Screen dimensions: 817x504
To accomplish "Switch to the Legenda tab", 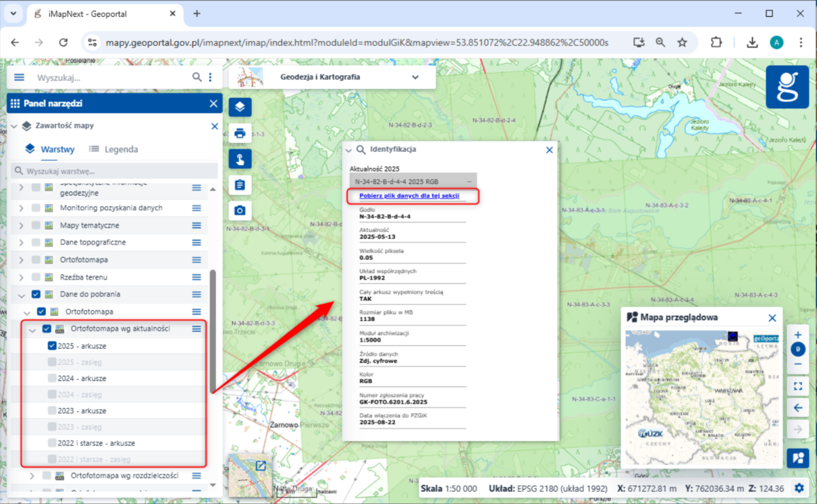I will 113,149.
